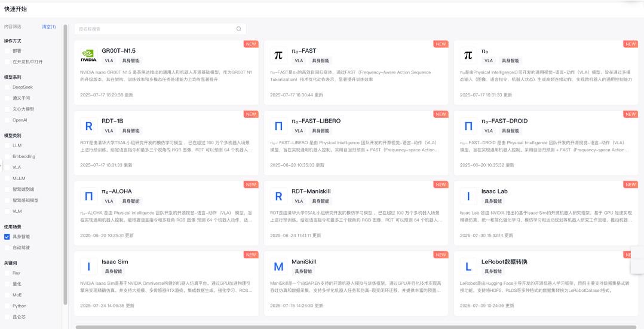The image size is (644, 329).
Task: Click the 清空(1) clear filters link
Action: point(48,27)
